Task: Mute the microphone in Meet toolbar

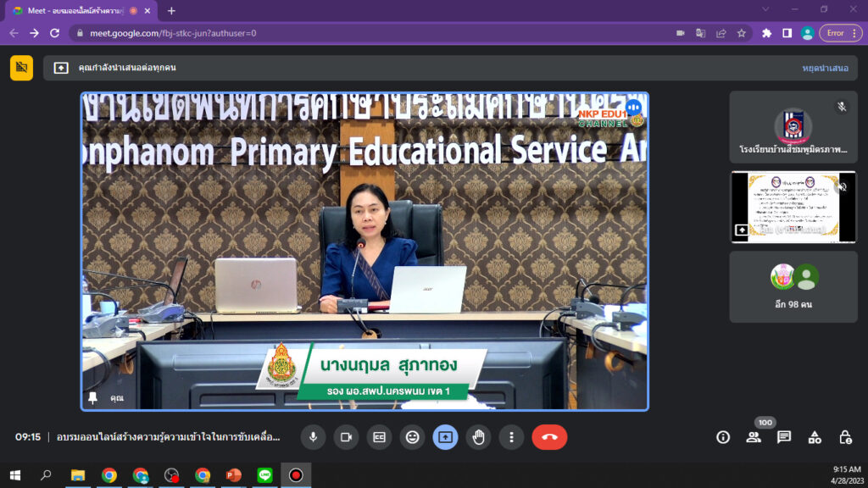Action: (x=313, y=437)
